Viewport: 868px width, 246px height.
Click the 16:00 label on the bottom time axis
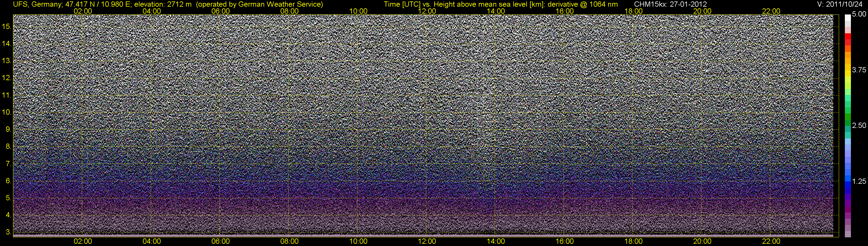(x=565, y=241)
